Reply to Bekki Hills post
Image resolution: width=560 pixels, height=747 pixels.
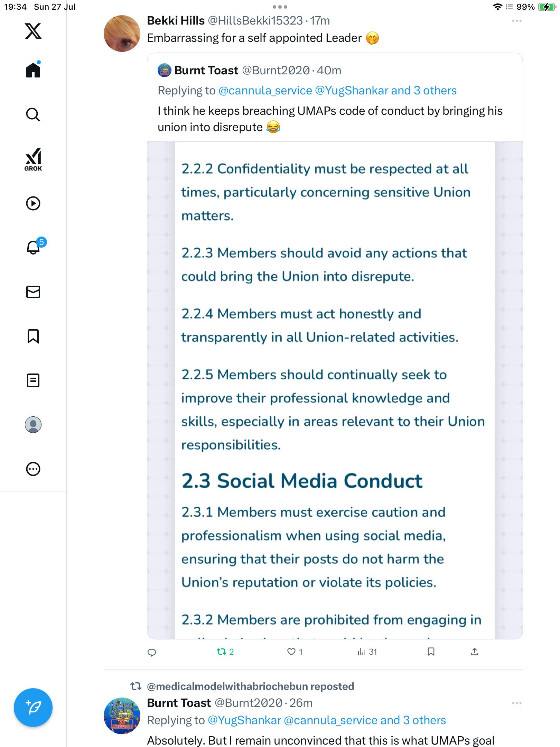point(152,652)
